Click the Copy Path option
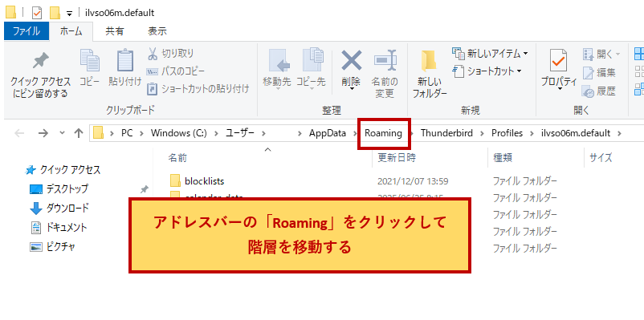This screenshot has width=644, height=320. pos(176,71)
